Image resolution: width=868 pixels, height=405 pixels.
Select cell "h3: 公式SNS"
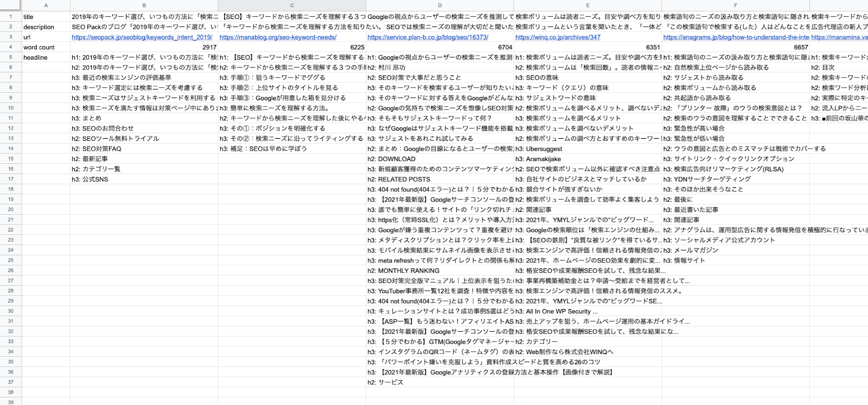coord(144,179)
